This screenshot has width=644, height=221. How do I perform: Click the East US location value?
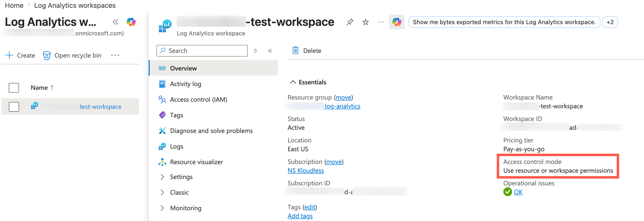pos(298,149)
